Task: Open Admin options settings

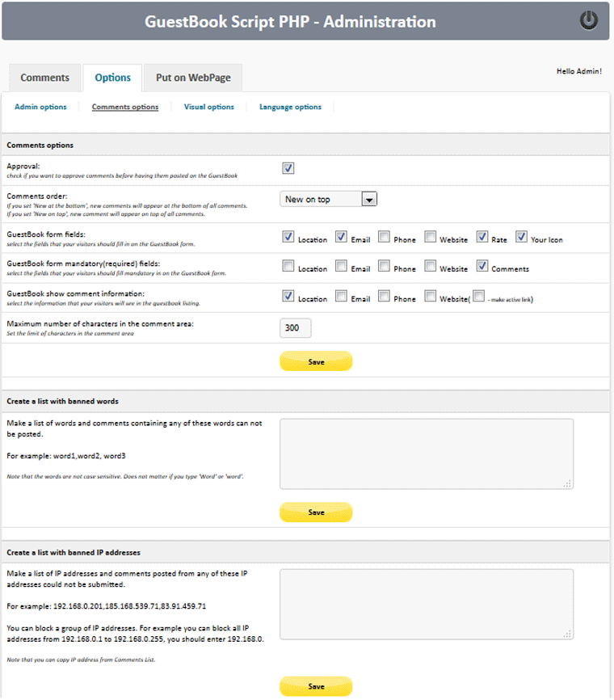Action: 41,105
